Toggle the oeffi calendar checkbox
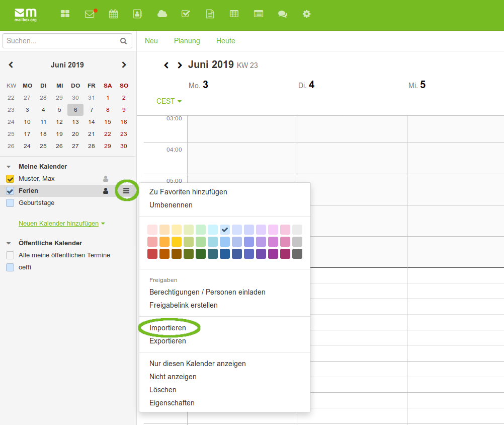Viewport: 504px width, 425px height. click(10, 267)
